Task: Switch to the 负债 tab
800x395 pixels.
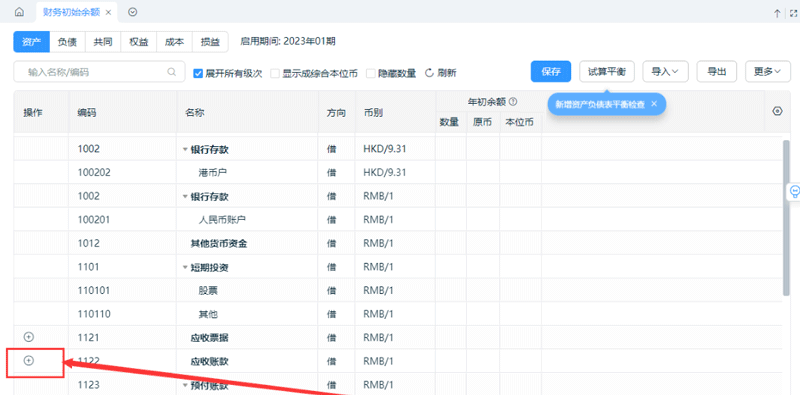Action: 67,42
